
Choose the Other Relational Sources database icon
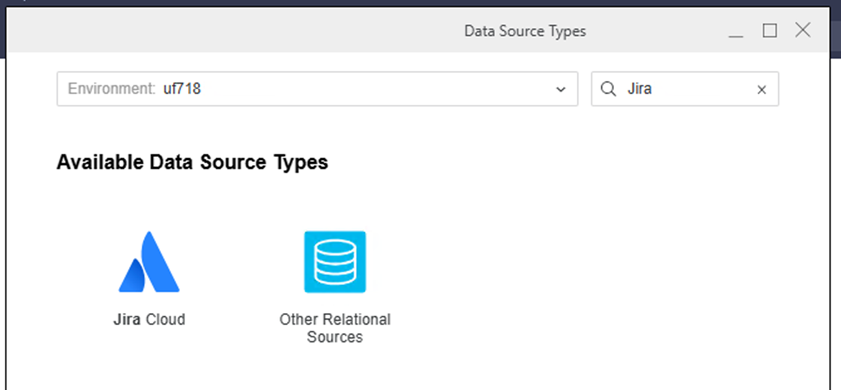(x=335, y=262)
